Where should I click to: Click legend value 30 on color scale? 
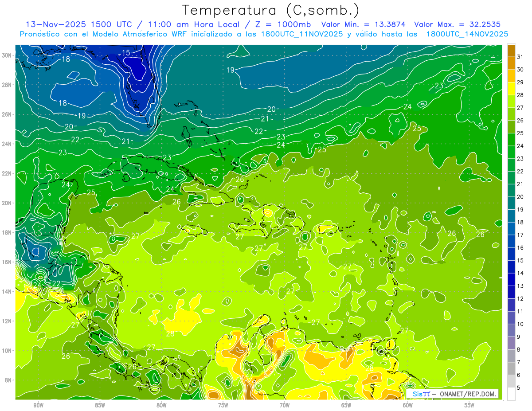coord(520,70)
